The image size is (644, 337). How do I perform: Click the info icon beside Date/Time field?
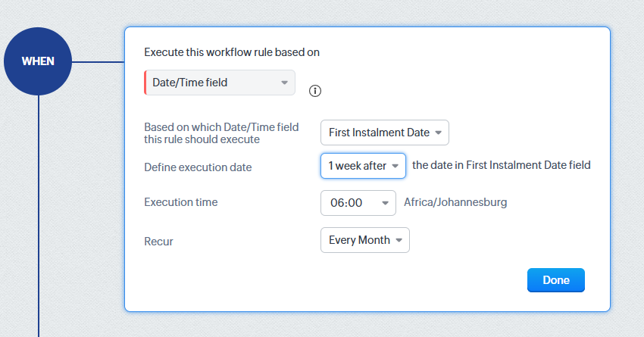[x=315, y=91]
